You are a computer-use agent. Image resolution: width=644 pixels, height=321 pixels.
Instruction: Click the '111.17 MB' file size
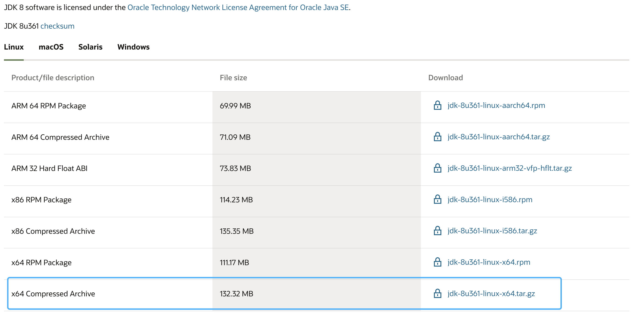234,263
